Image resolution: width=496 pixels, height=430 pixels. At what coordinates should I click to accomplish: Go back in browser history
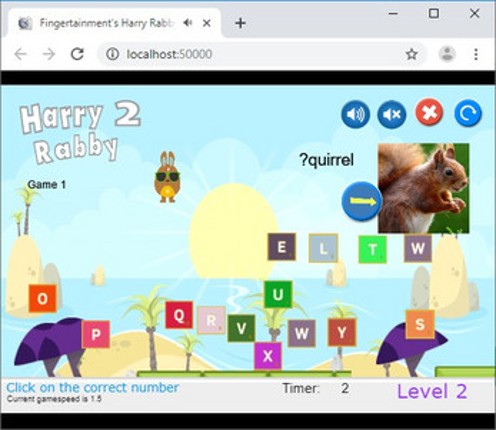(21, 54)
